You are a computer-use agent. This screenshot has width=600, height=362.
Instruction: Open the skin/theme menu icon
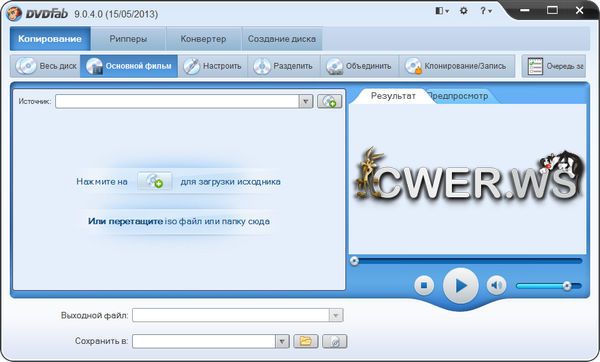pos(442,11)
